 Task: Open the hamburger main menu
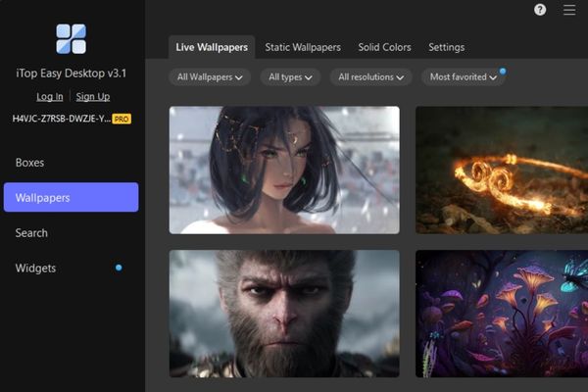pyautogui.click(x=569, y=10)
